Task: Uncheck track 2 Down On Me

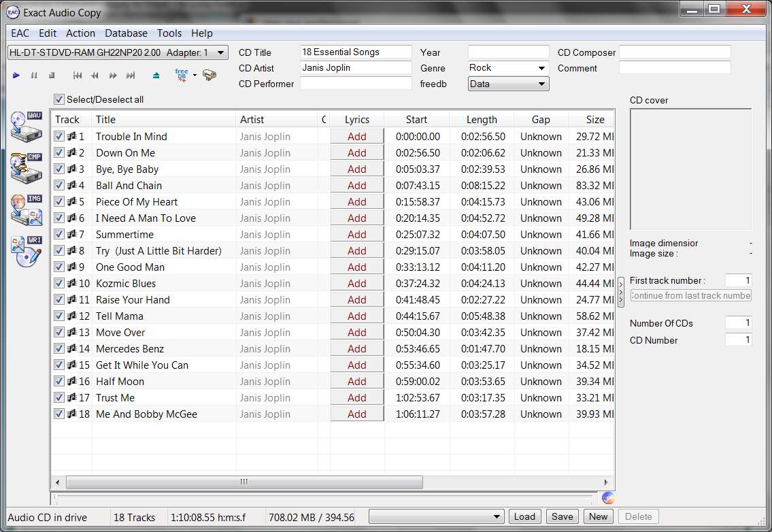Action: (x=59, y=152)
